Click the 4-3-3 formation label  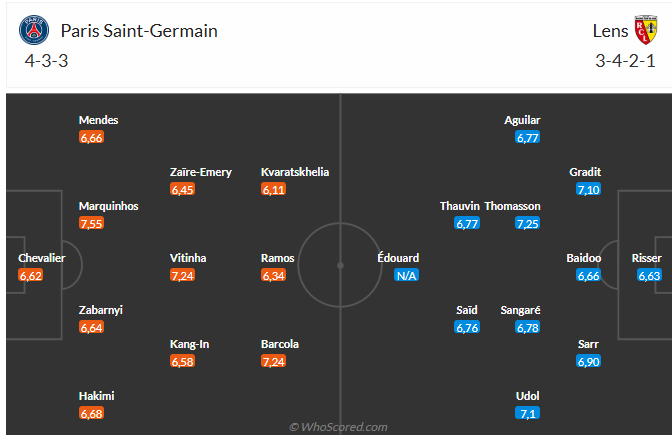[x=46, y=61]
